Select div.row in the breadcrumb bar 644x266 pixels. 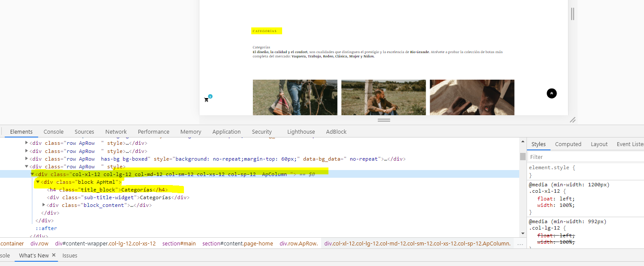click(x=39, y=243)
